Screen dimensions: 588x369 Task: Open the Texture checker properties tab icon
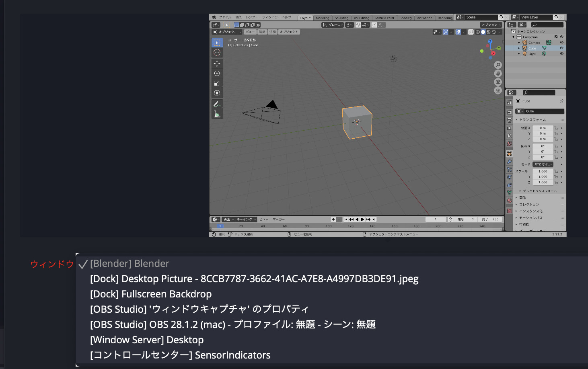click(510, 211)
